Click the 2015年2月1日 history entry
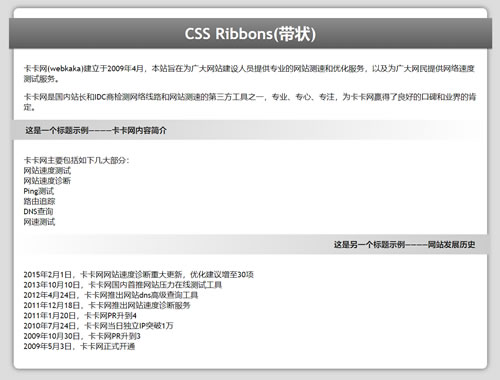 click(x=139, y=275)
